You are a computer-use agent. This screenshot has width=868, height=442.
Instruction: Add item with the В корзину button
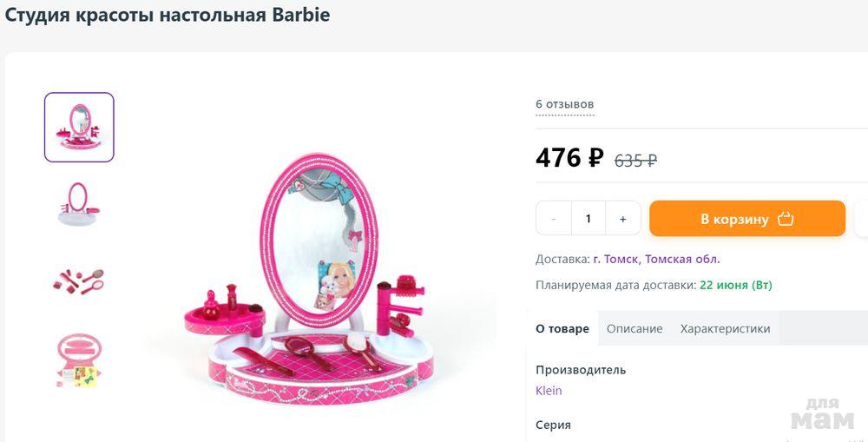(746, 219)
